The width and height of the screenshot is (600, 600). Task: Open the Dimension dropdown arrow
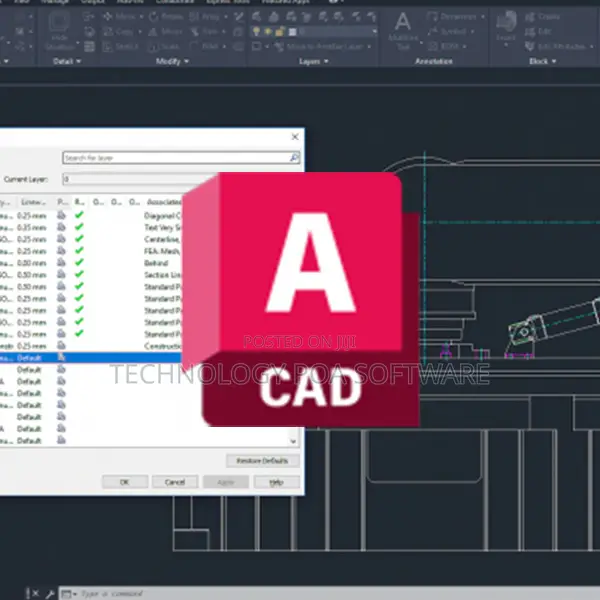(x=483, y=17)
